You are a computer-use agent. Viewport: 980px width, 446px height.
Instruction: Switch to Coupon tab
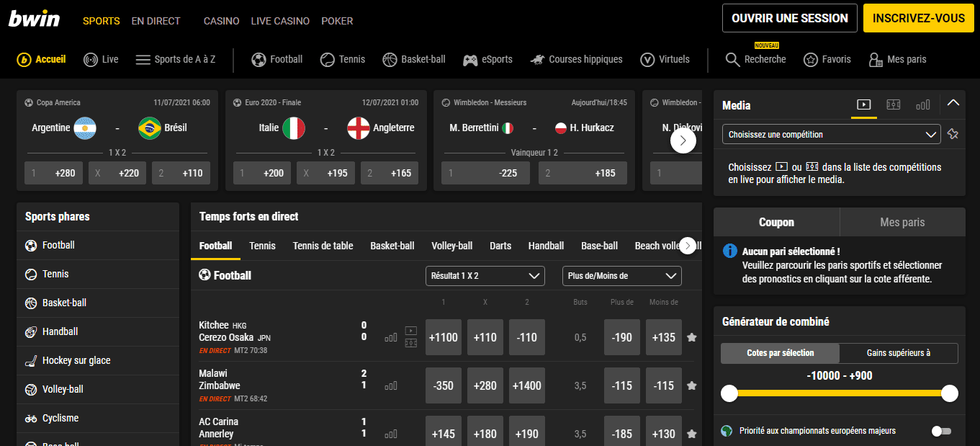776,222
